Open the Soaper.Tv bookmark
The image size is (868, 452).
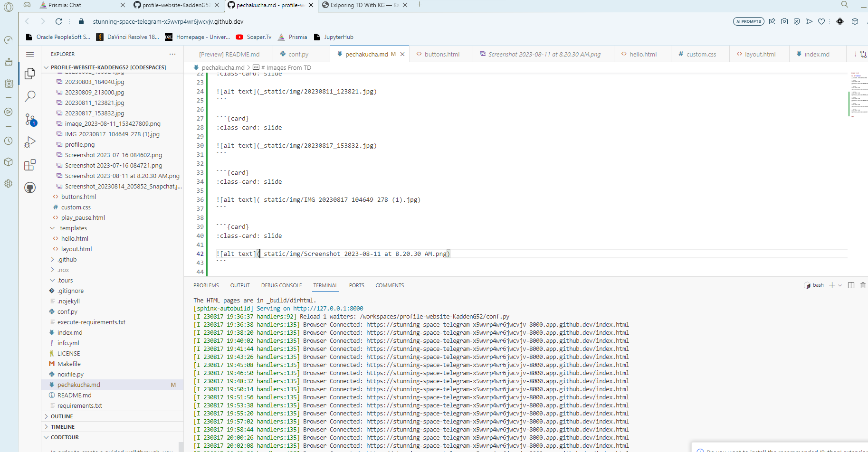[x=254, y=37]
